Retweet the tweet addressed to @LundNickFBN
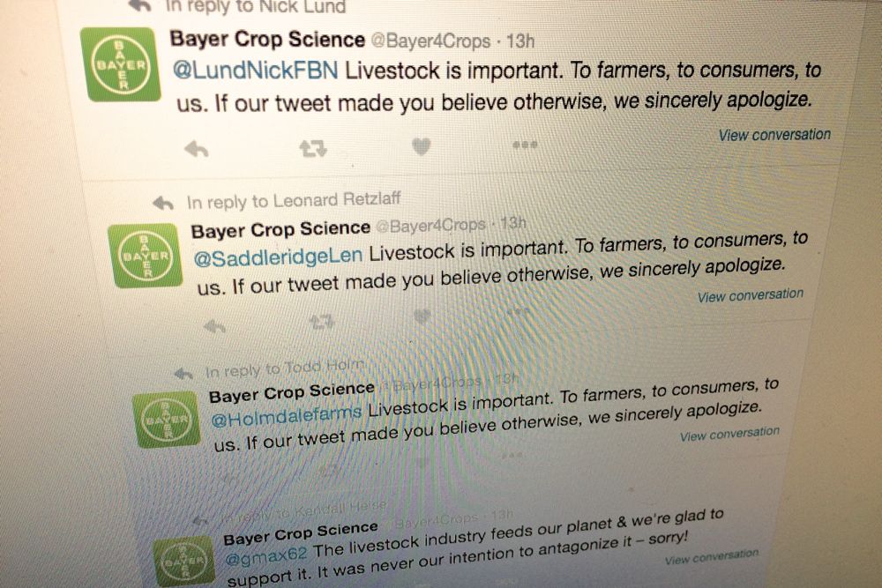 pyautogui.click(x=312, y=148)
